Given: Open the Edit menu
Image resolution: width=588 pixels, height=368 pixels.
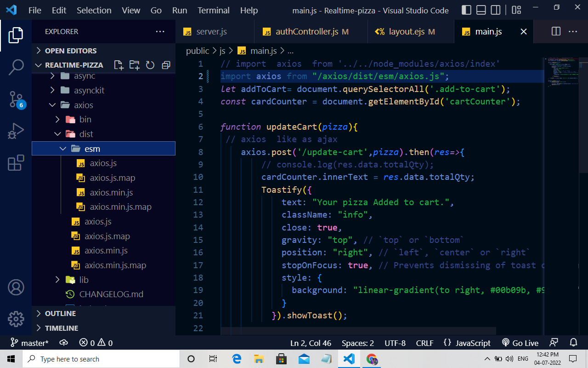Looking at the screenshot, I should pyautogui.click(x=59, y=10).
